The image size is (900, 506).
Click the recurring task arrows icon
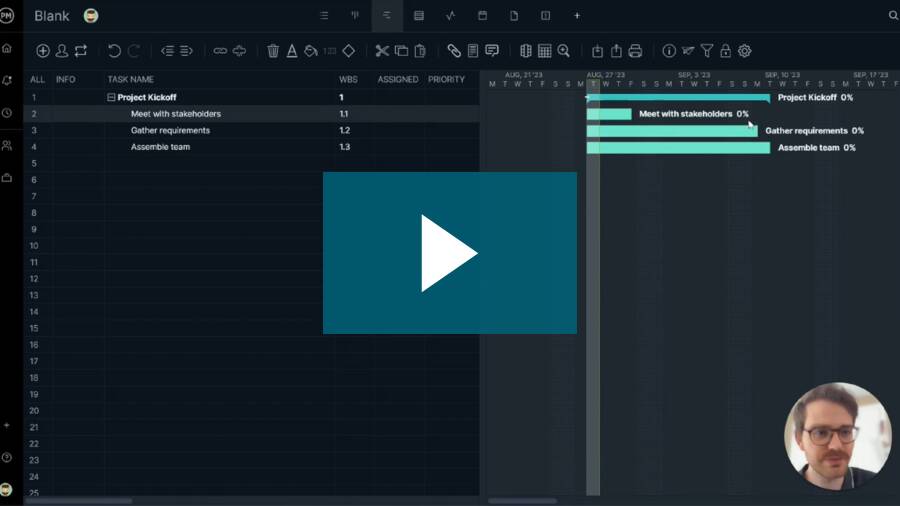(81, 51)
